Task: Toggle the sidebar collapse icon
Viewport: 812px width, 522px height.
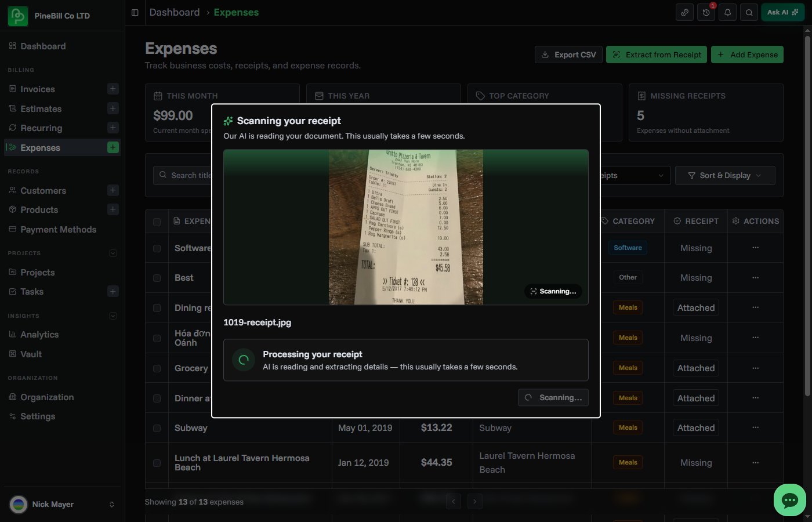Action: [x=135, y=13]
